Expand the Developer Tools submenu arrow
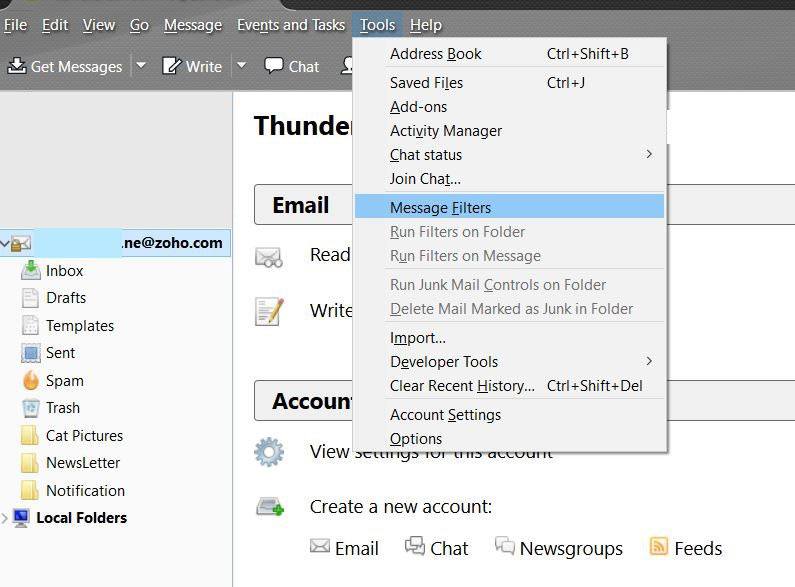The height and width of the screenshot is (587, 795). point(649,361)
